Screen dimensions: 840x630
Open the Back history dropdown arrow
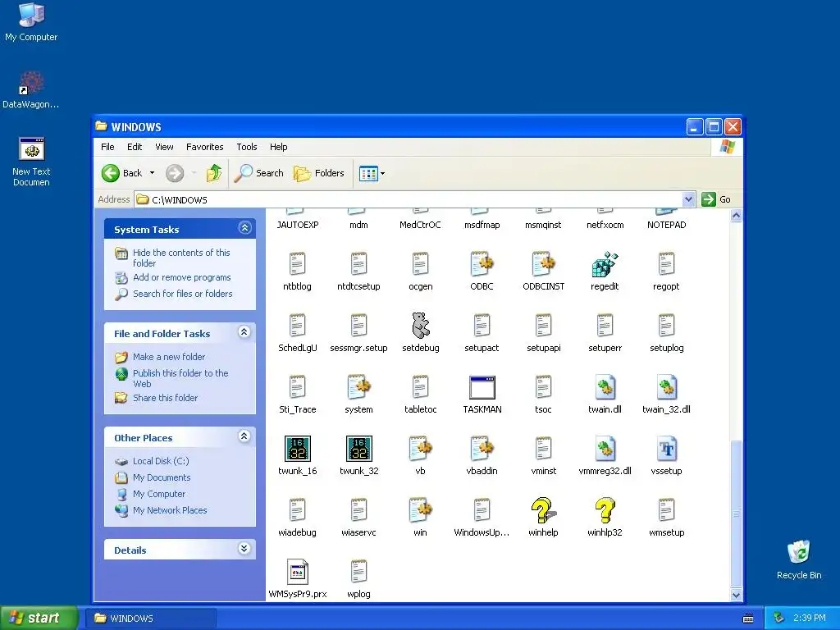[x=152, y=173]
